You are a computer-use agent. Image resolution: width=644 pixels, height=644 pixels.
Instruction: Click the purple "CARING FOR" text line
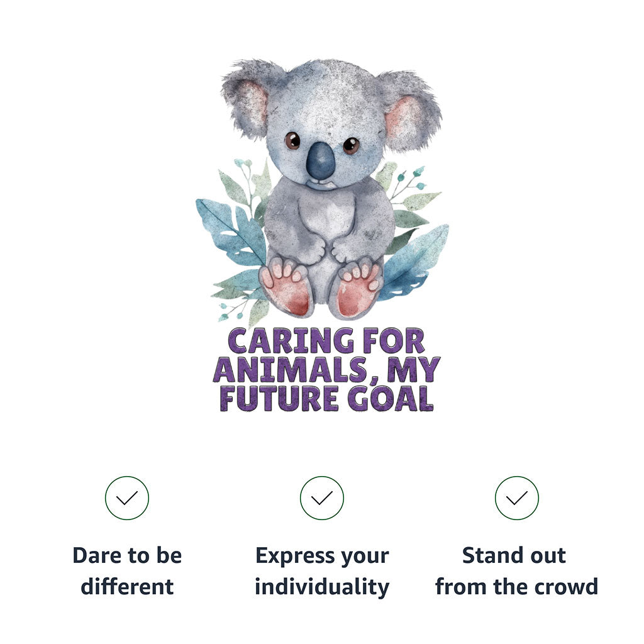point(326,341)
